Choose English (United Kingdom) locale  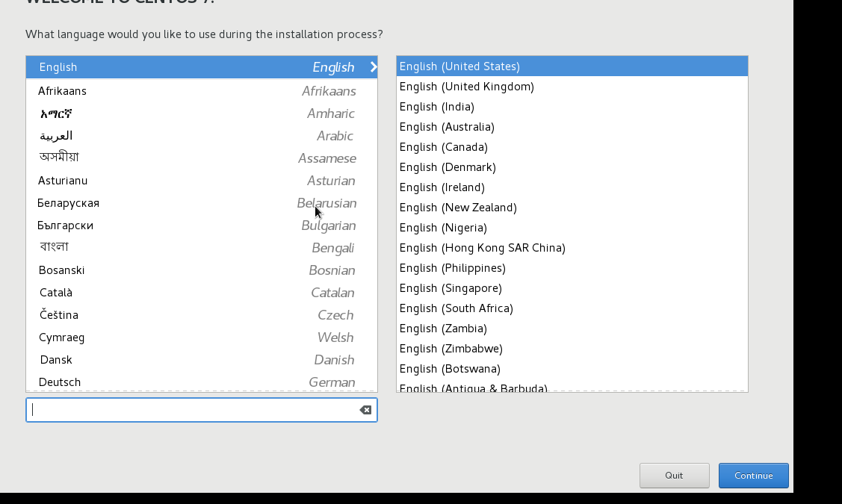coord(572,87)
